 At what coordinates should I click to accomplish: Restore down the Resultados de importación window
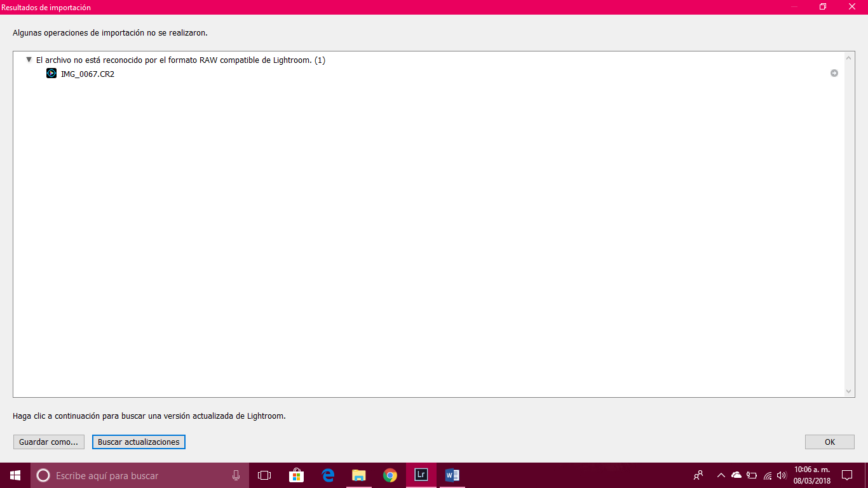pyautogui.click(x=823, y=7)
